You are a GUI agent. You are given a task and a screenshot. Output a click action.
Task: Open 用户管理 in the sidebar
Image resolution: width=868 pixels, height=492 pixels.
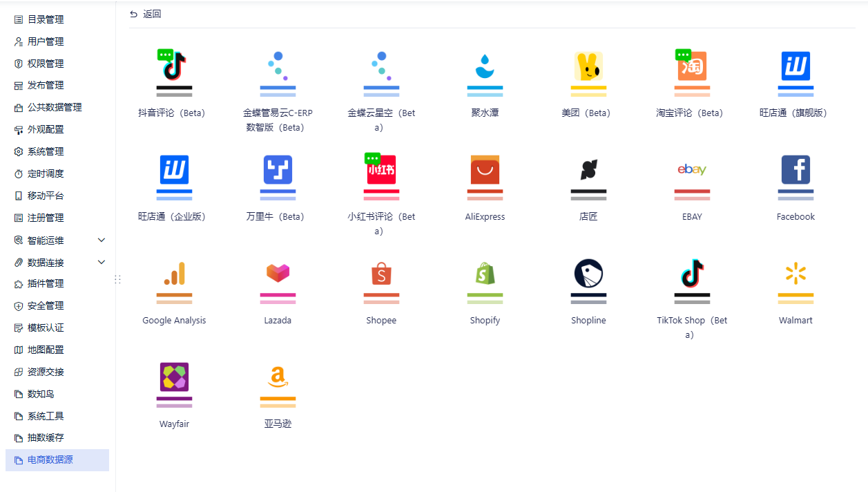57,41
